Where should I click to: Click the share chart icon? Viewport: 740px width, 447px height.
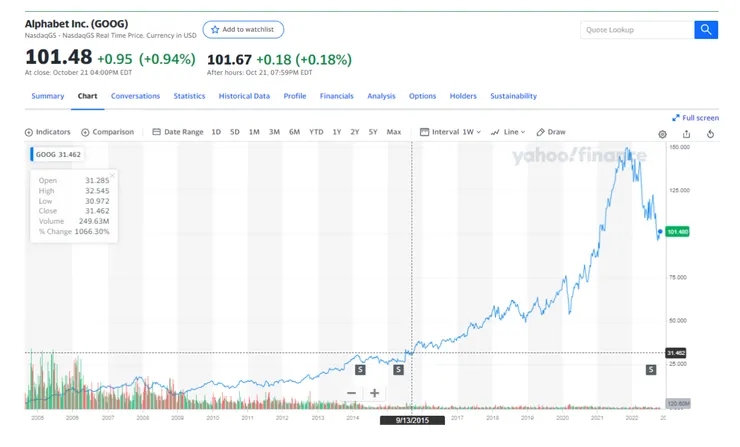686,133
